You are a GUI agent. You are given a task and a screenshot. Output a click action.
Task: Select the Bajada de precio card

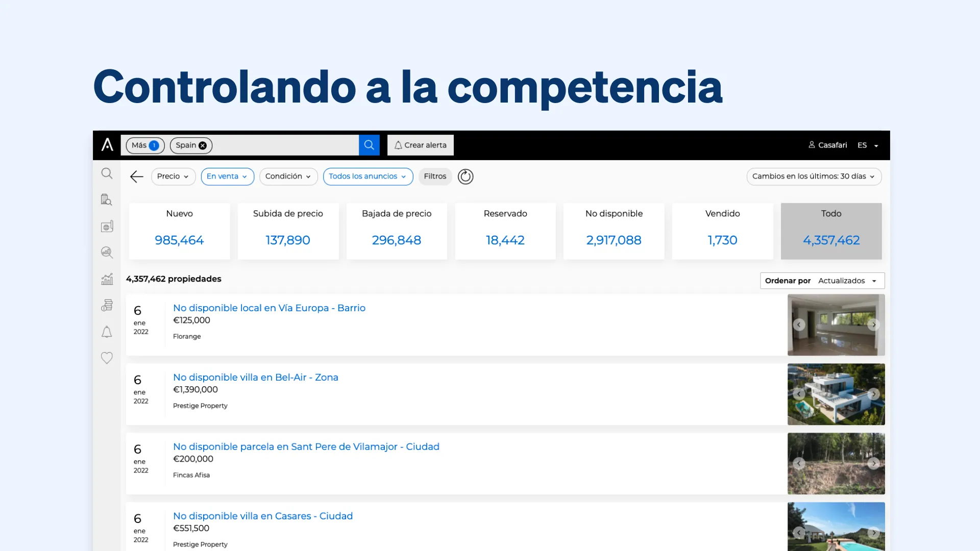click(x=397, y=231)
